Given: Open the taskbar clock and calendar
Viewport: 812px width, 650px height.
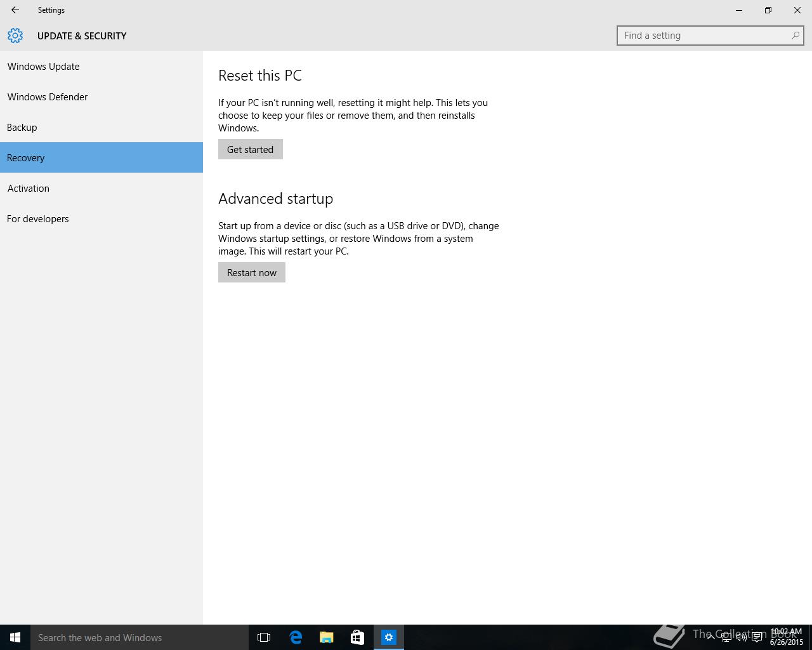Looking at the screenshot, I should tap(786, 637).
